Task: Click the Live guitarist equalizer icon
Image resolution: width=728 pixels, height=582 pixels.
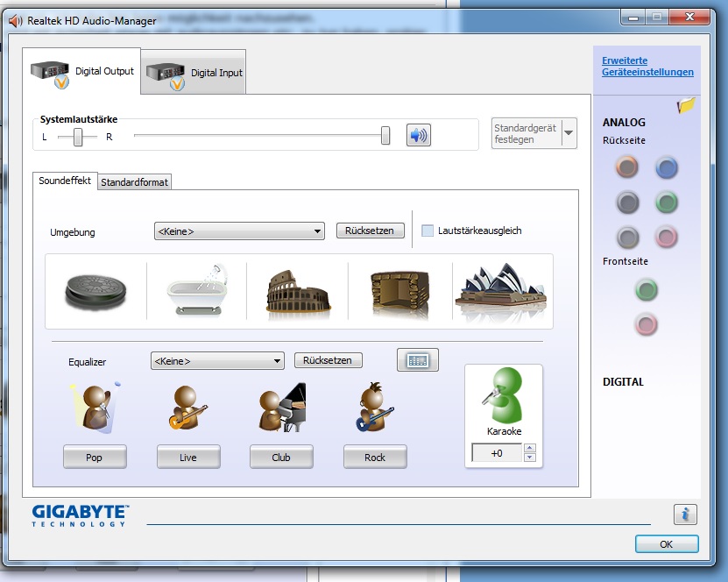Action: tap(187, 408)
